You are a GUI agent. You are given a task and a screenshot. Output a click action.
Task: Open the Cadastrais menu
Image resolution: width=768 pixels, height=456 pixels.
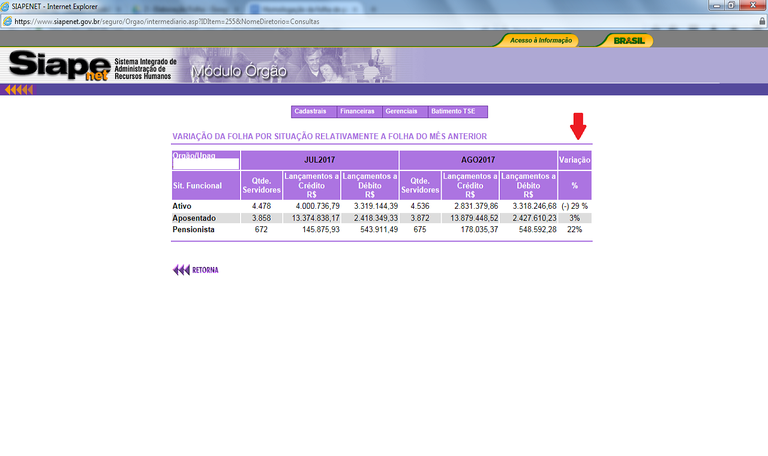coord(312,111)
